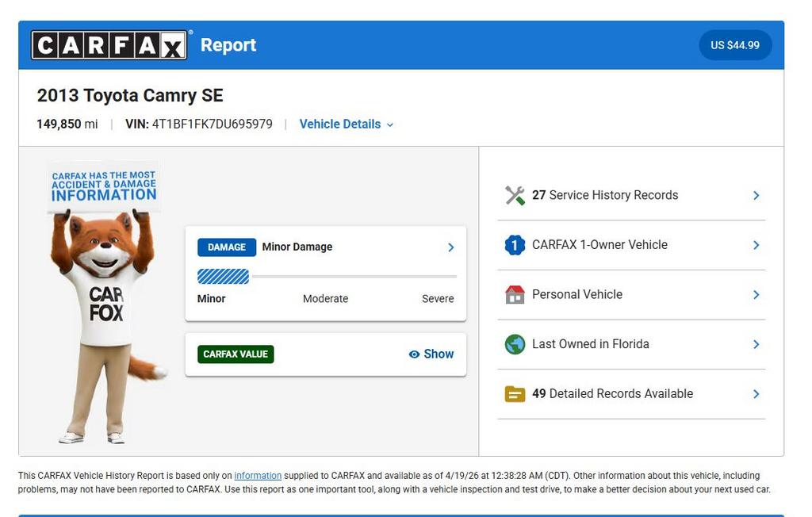
Task: Click the Minor severity label
Action: pos(211,299)
